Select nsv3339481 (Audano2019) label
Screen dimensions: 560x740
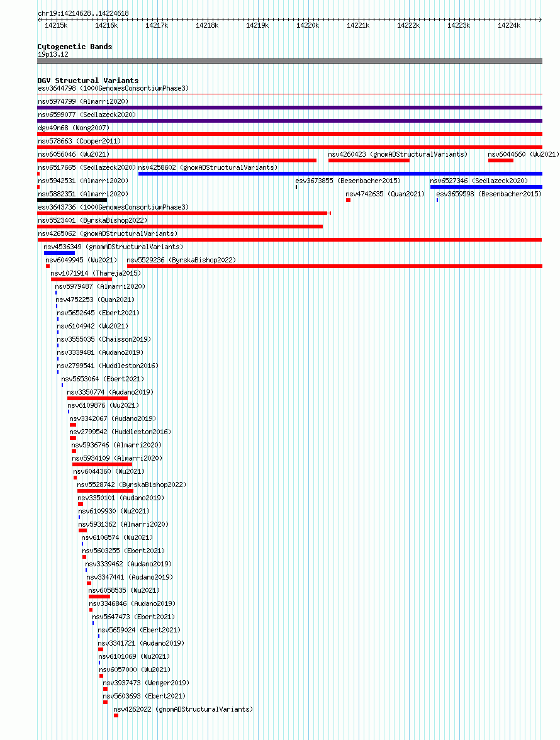100,352
